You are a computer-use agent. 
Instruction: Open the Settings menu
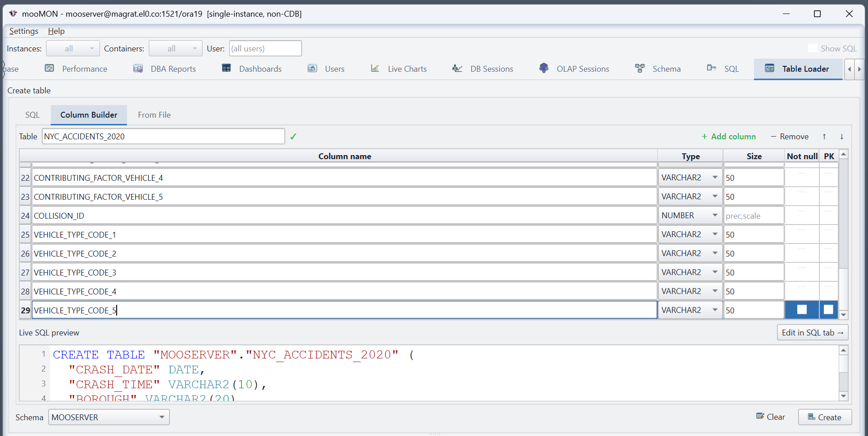pos(24,31)
